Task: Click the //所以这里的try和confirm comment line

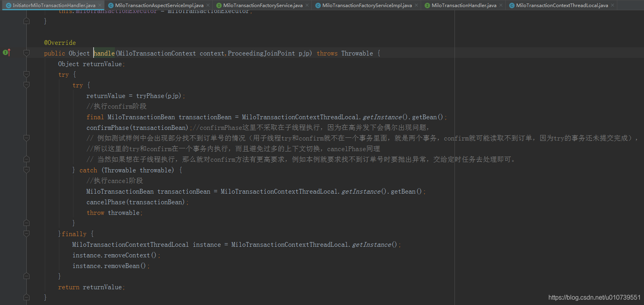Action: 233,149
